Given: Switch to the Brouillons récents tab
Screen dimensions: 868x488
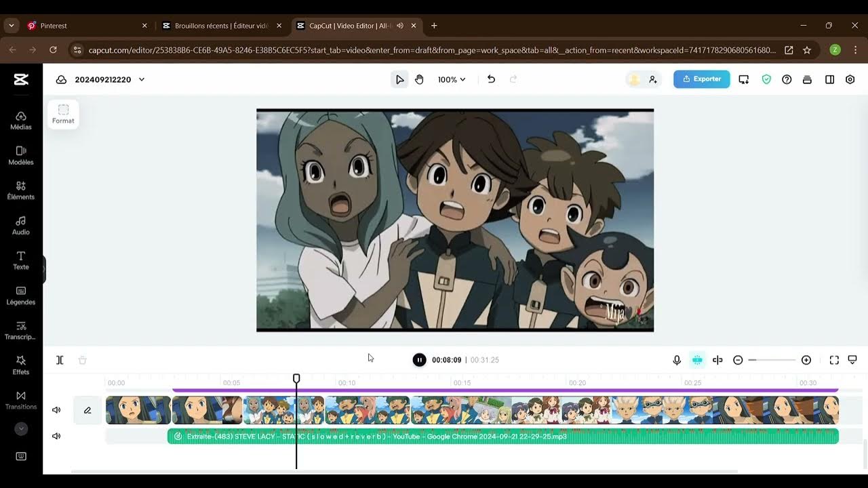Looking at the screenshot, I should pos(222,26).
